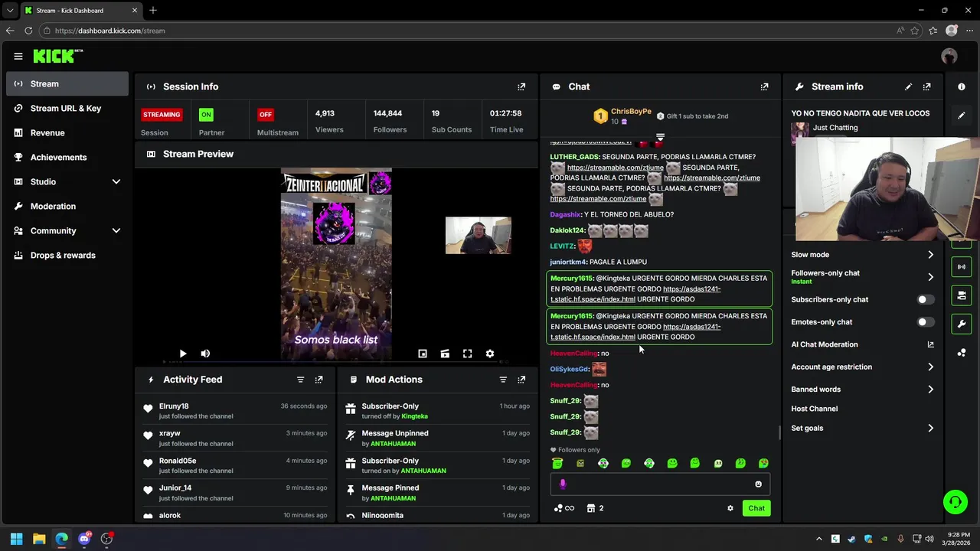Pop out the Chat panel
The height and width of the screenshot is (551, 980).
click(x=764, y=86)
